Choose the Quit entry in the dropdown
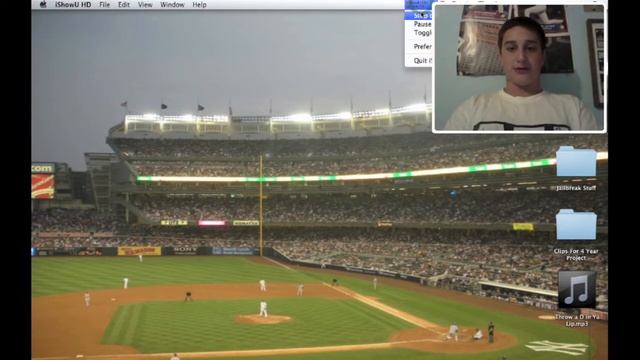 tap(419, 60)
